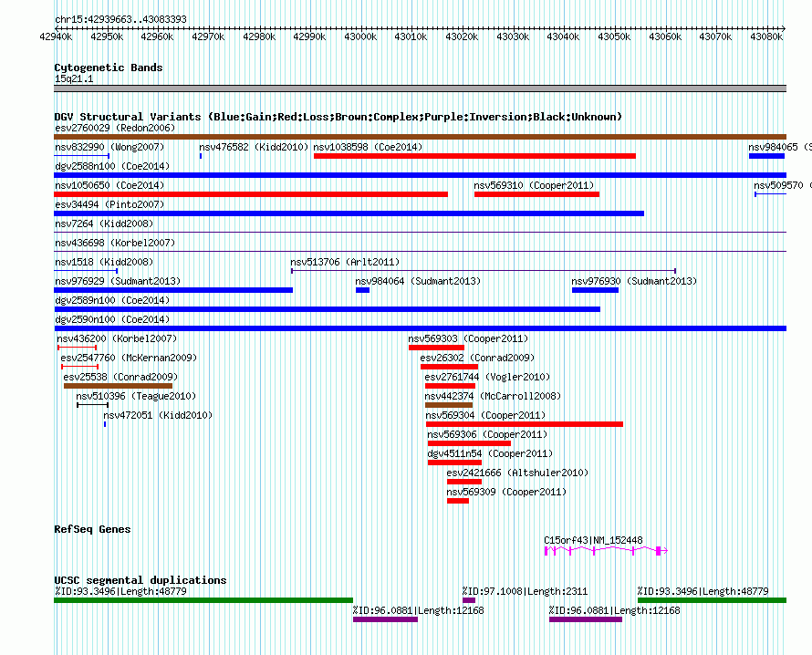The height and width of the screenshot is (655, 812).
Task: Click the 43000k ruler tick label
Action: (360, 36)
